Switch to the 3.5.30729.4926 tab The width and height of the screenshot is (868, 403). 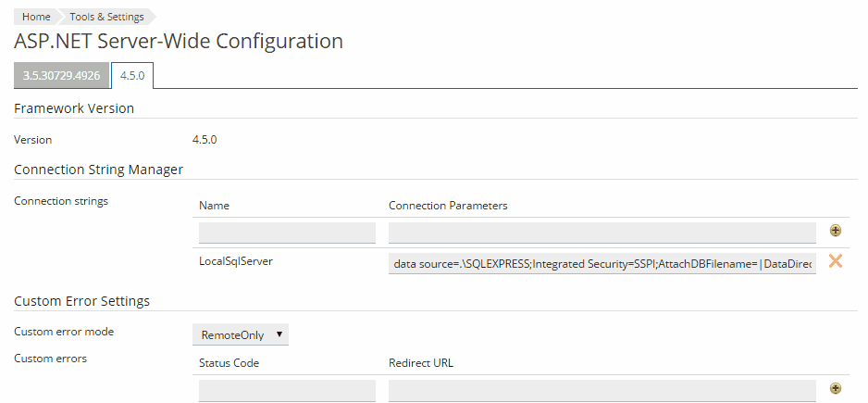(61, 75)
